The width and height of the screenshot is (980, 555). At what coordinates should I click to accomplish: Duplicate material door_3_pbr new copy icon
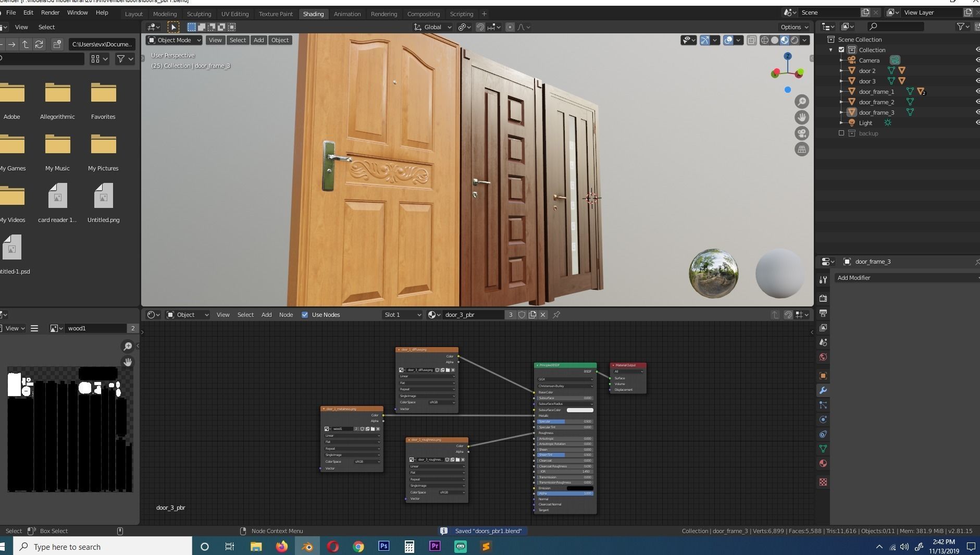pyautogui.click(x=532, y=315)
